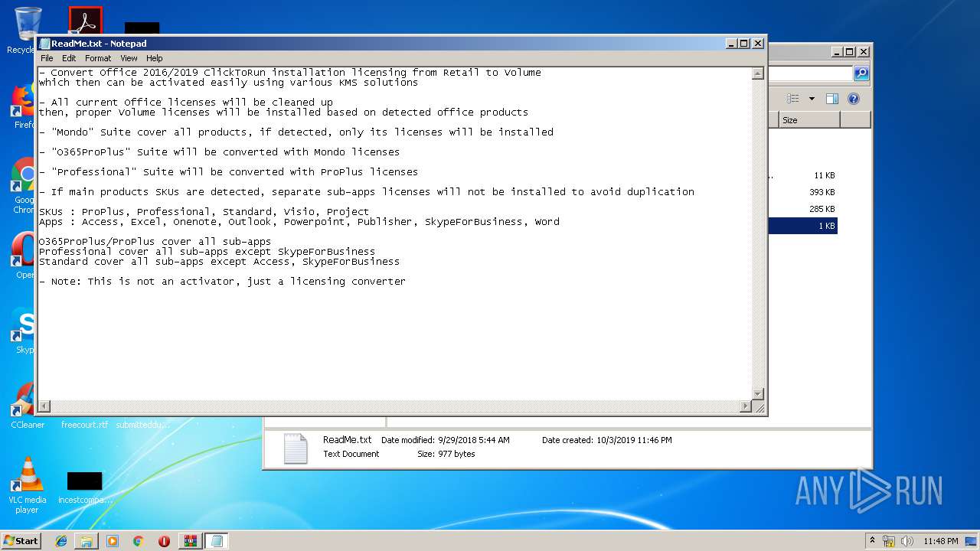Click the Notepad title bar icon

44,44
